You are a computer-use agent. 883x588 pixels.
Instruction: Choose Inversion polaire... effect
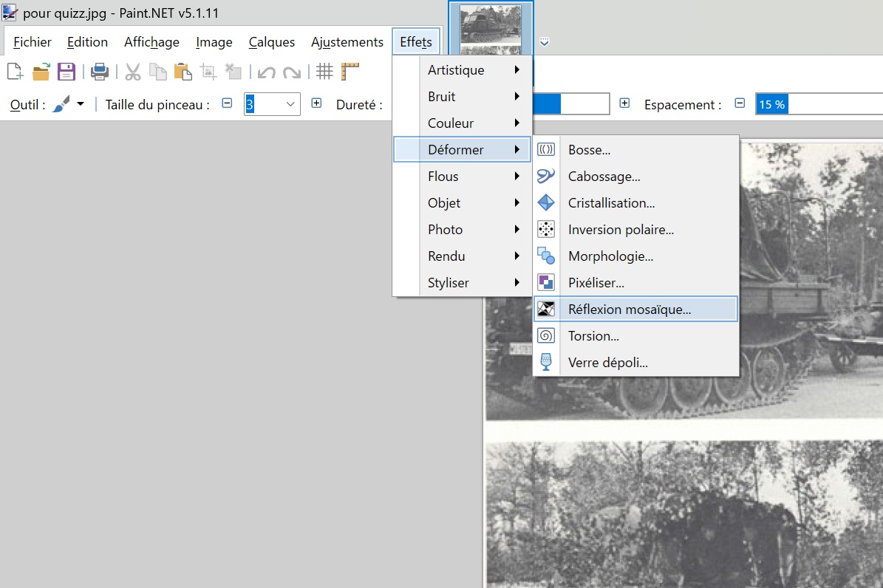[635, 229]
